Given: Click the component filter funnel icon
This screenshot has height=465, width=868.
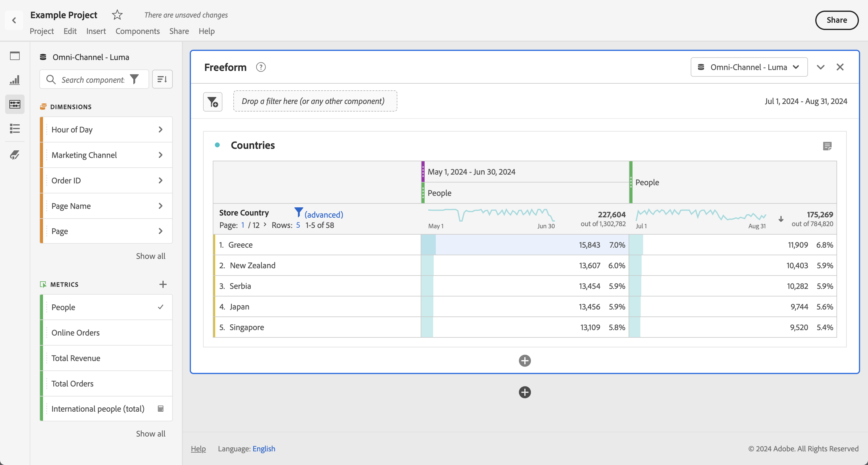Looking at the screenshot, I should coord(135,79).
